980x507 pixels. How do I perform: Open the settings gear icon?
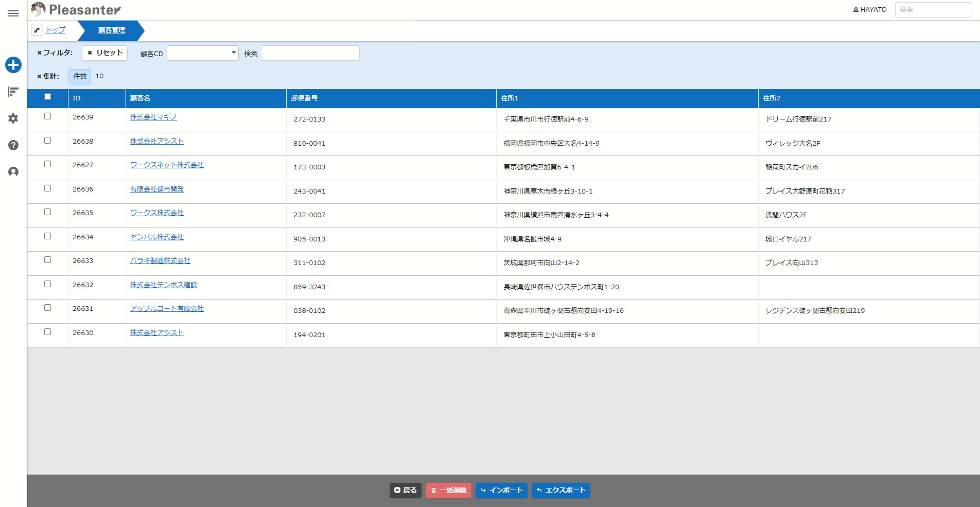13,118
